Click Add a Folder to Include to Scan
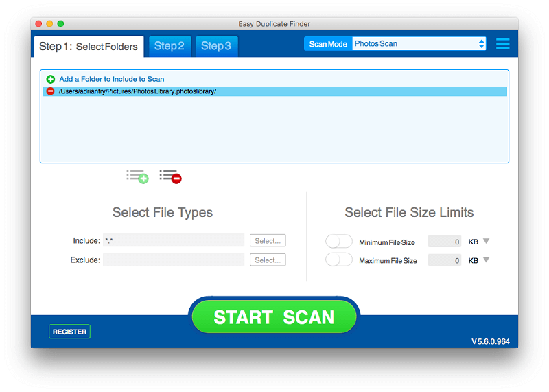The width and height of the screenshot is (549, 392). pyautogui.click(x=112, y=79)
